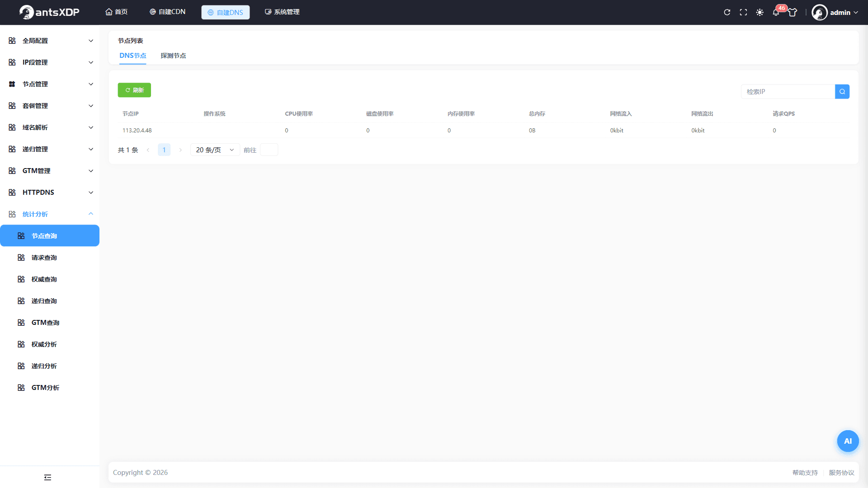This screenshot has width=868, height=488.
Task: Expand the 域名解析 menu
Action: tap(50, 127)
